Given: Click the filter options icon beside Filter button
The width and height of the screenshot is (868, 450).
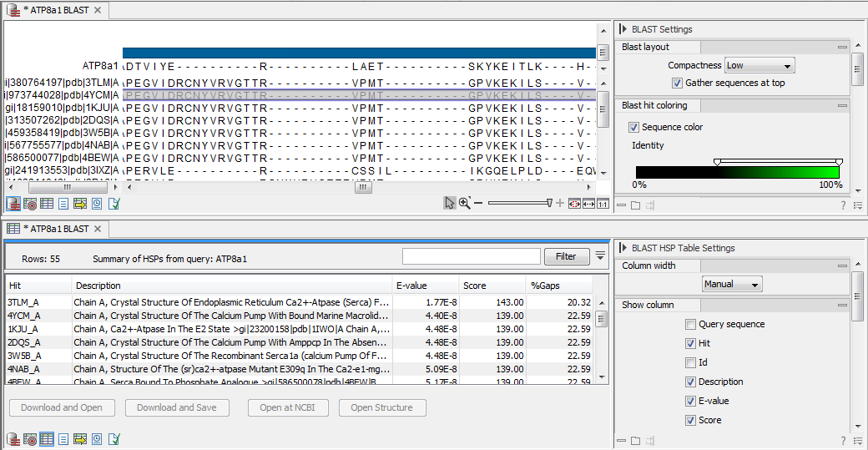Looking at the screenshot, I should pos(600,256).
